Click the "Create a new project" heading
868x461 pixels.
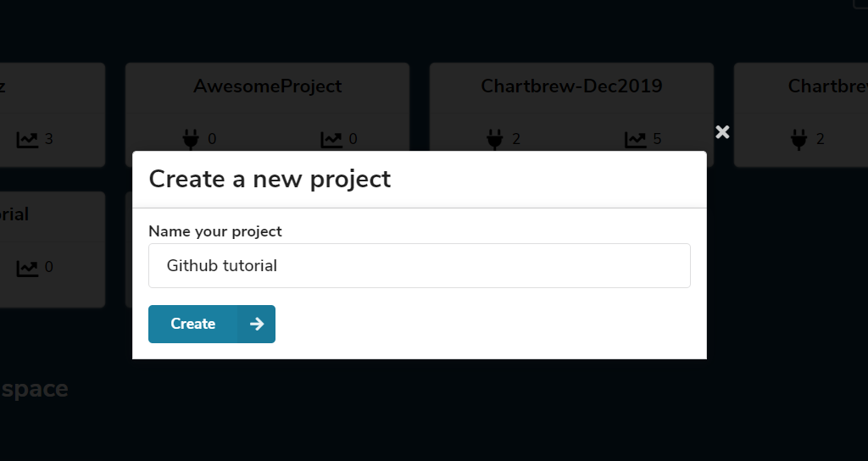point(270,180)
